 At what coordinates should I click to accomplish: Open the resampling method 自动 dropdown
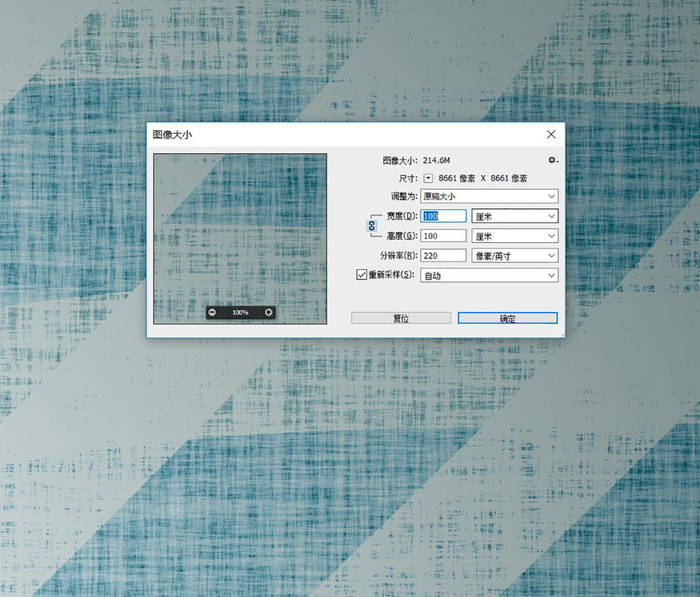pyautogui.click(x=489, y=276)
